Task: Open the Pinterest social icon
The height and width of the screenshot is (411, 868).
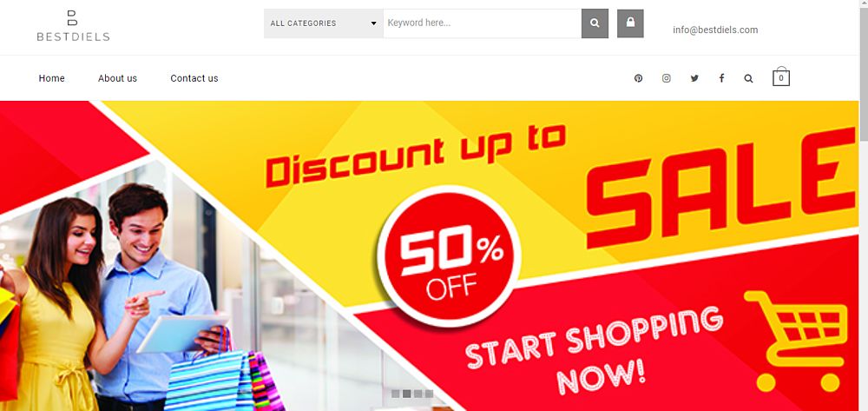Action: 638,79
